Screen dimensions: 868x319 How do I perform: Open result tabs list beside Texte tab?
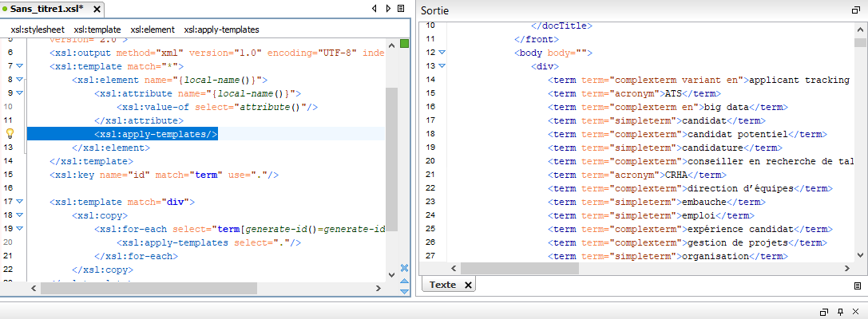tap(858, 286)
